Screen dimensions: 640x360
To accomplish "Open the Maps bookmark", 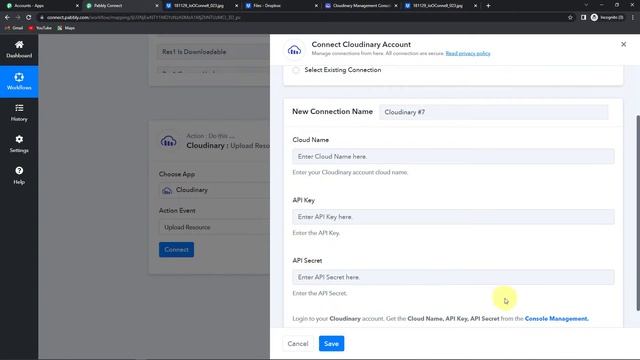I will [66, 28].
